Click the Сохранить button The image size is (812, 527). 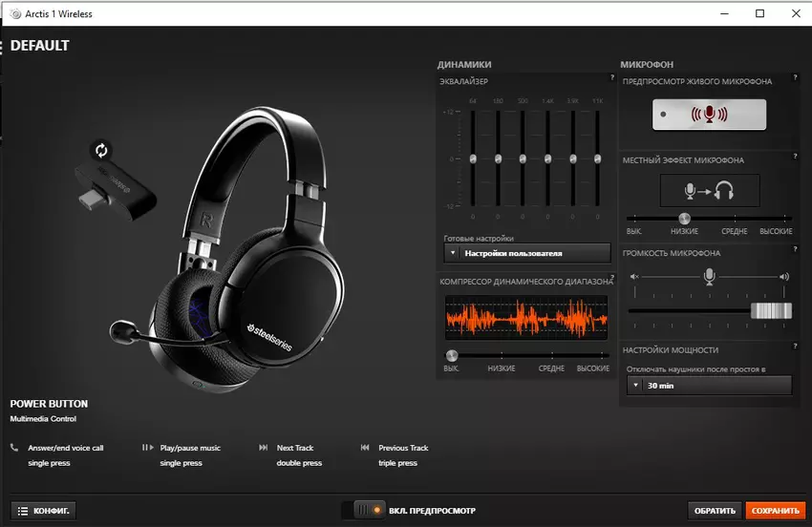tap(775, 511)
